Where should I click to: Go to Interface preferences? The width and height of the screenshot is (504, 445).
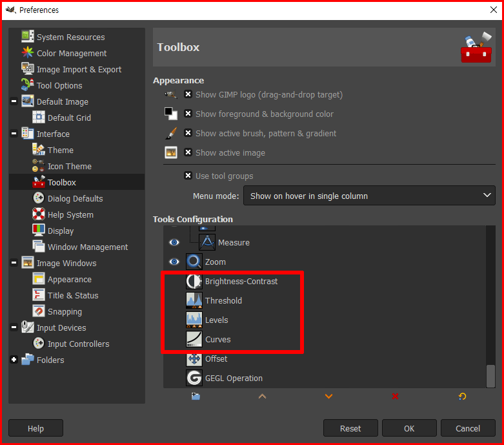click(x=53, y=134)
